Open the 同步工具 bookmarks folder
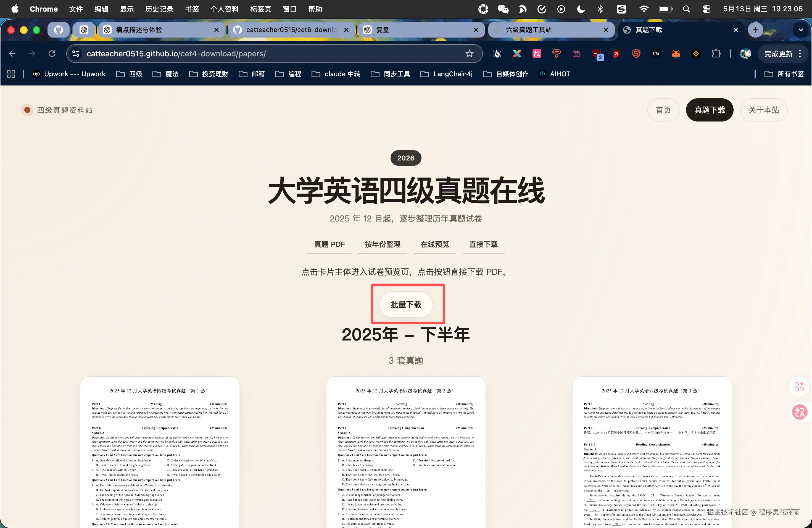This screenshot has width=812, height=528. [390, 74]
